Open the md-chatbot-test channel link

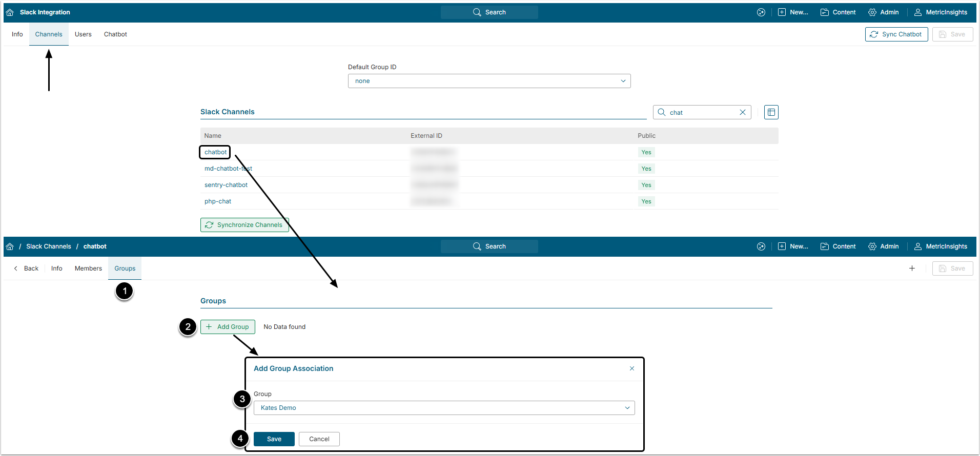click(x=228, y=169)
